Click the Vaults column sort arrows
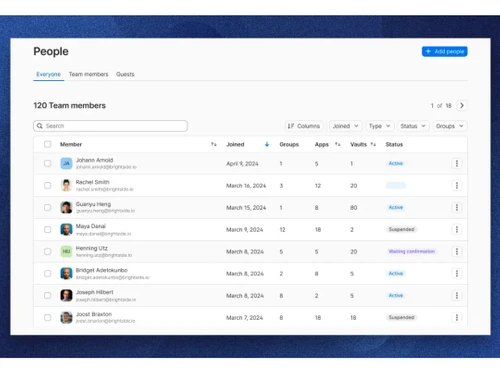This screenshot has width=500, height=375. point(373,144)
